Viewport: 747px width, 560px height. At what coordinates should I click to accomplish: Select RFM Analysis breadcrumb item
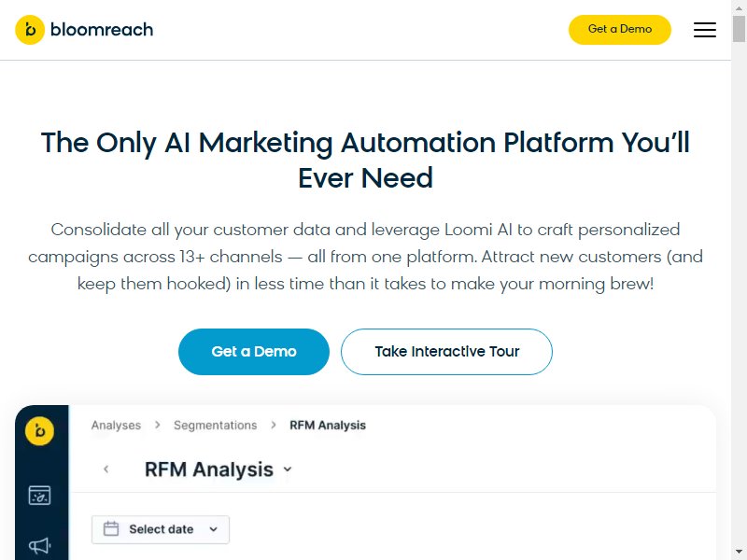328,426
